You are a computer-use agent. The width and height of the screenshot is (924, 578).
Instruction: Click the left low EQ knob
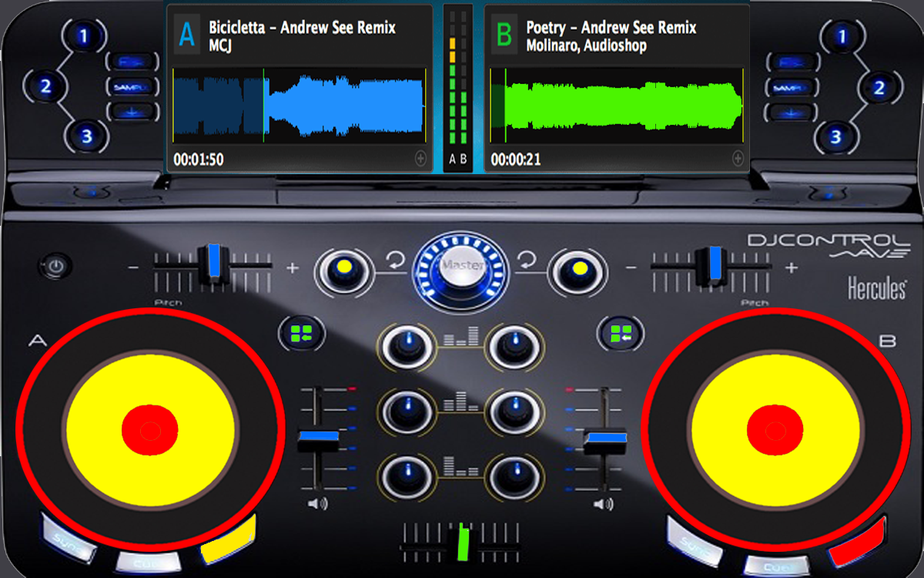click(407, 476)
